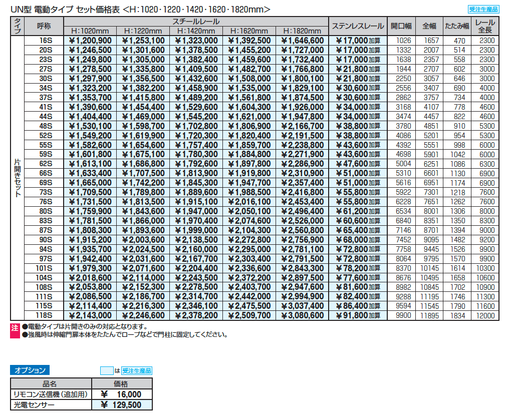Viewport: 510px width, 420px height.
Task: Select the 118S row label
Action: pyautogui.click(x=45, y=315)
